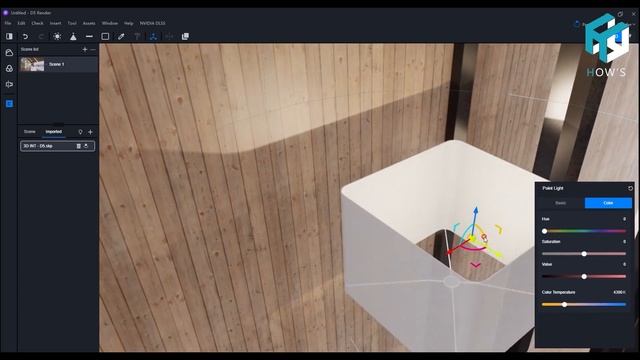Screen dimensions: 640x360
Task: Open the Help menu
Action: [x=129, y=23]
